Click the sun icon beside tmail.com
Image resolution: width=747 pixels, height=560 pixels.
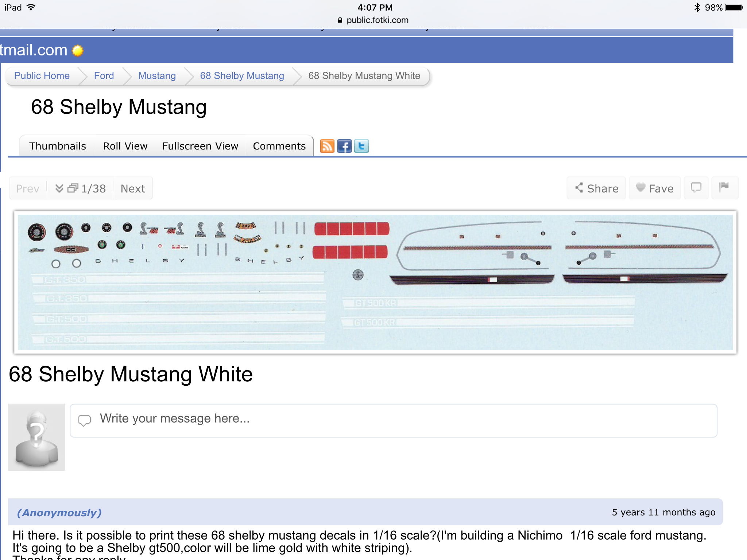click(x=78, y=50)
